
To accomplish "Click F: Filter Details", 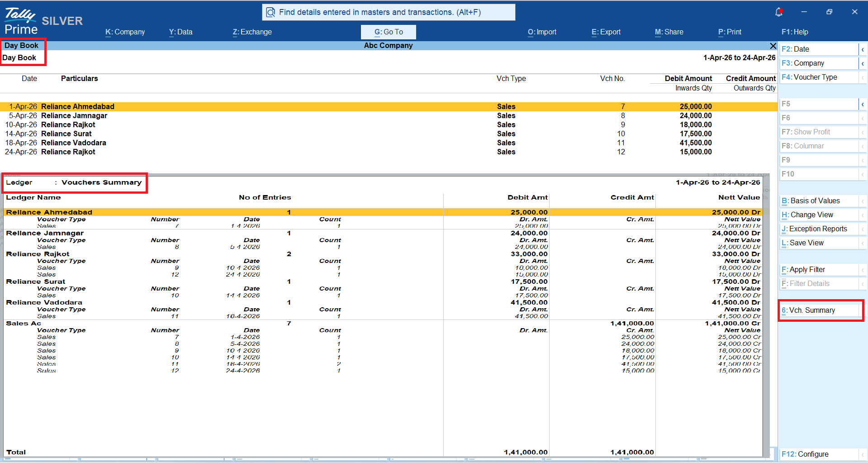I will pyautogui.click(x=819, y=284).
